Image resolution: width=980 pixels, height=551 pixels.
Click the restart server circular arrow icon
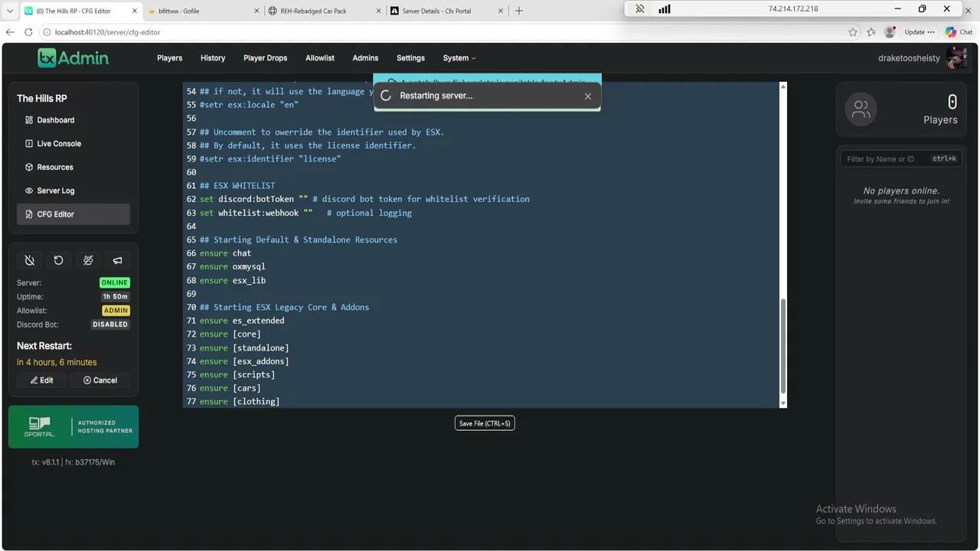click(59, 260)
